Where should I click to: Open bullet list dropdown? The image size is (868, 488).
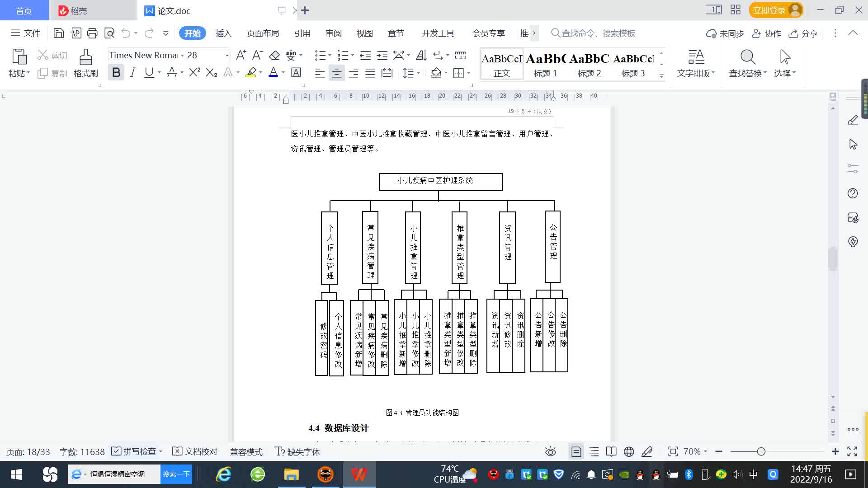(330, 55)
